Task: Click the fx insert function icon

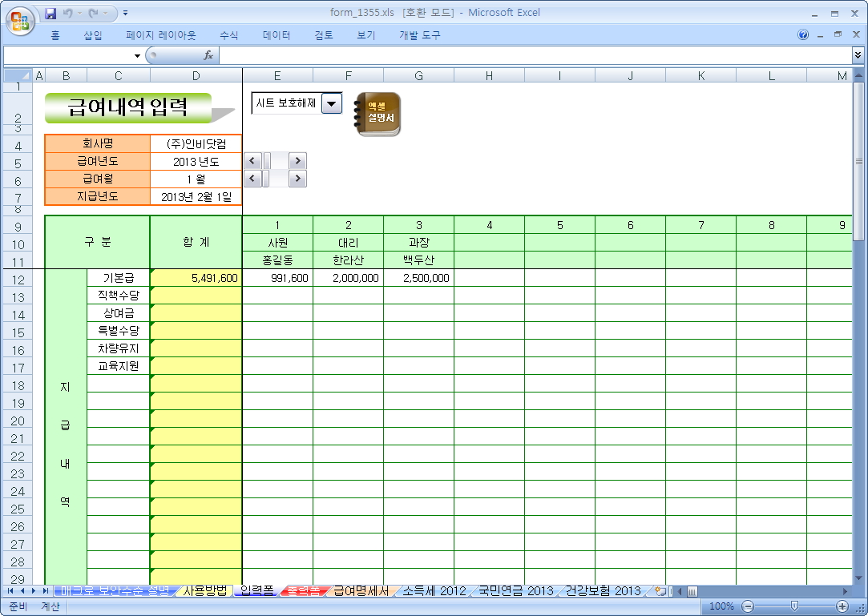Action: (208, 55)
